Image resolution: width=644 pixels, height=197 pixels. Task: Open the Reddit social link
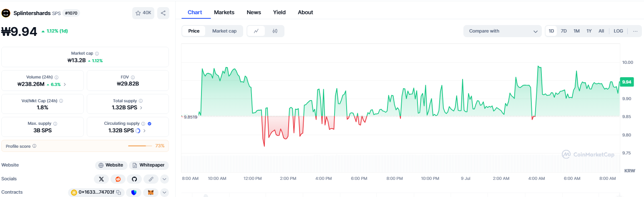pyautogui.click(x=118, y=179)
